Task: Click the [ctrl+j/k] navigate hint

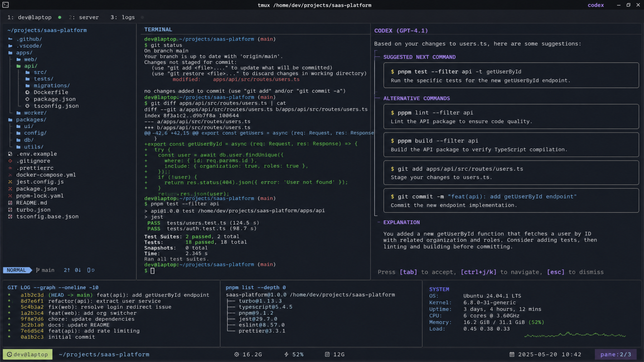Action: [x=479, y=272]
